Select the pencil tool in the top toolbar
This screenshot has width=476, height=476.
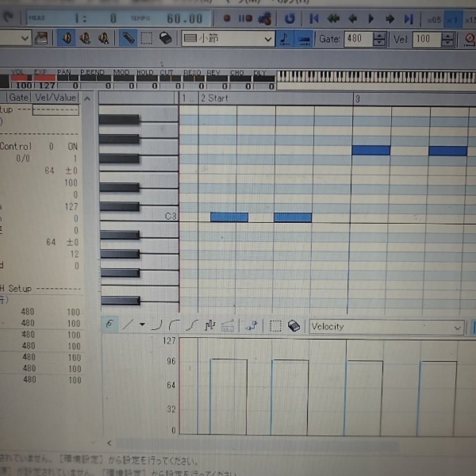(x=128, y=38)
